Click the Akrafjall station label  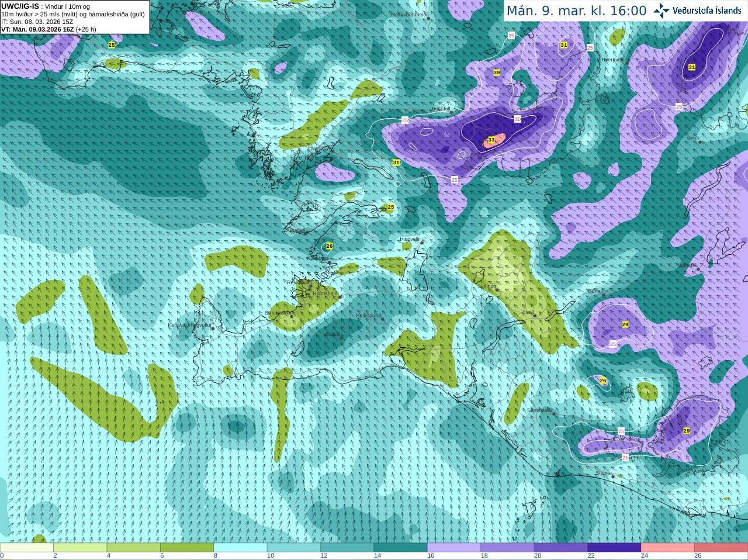coord(297,230)
